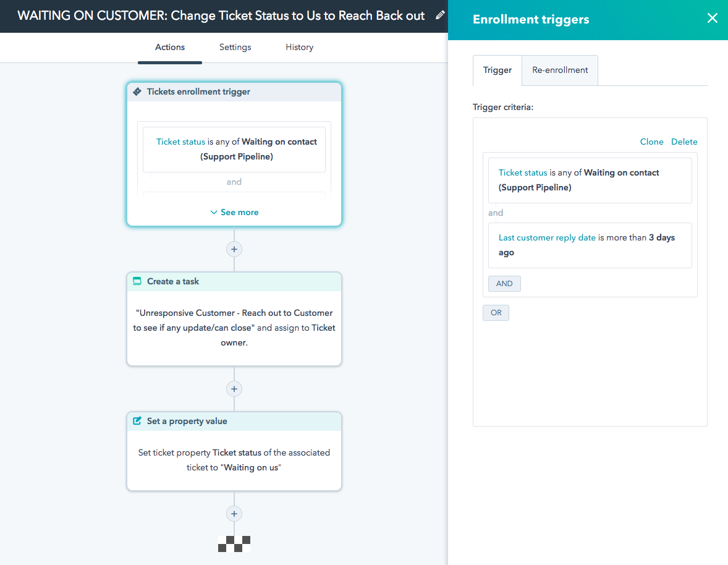This screenshot has width=728, height=565.
Task: Add an OR filter group
Action: [496, 313]
